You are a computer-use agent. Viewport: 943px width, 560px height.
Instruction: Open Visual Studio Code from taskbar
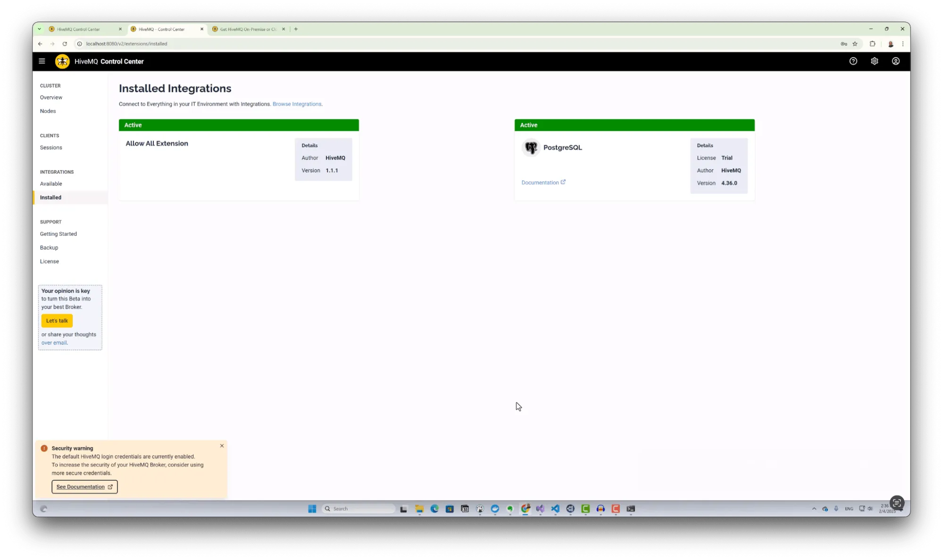point(555,509)
